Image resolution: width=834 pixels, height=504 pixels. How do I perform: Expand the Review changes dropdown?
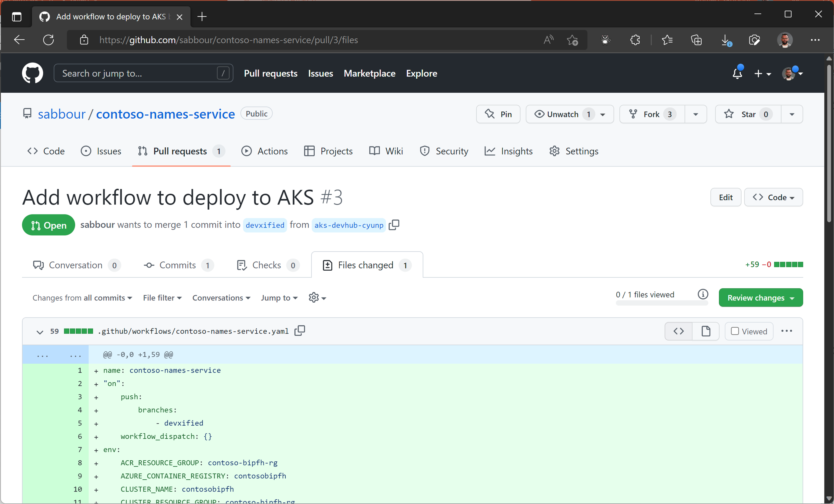[760, 298]
